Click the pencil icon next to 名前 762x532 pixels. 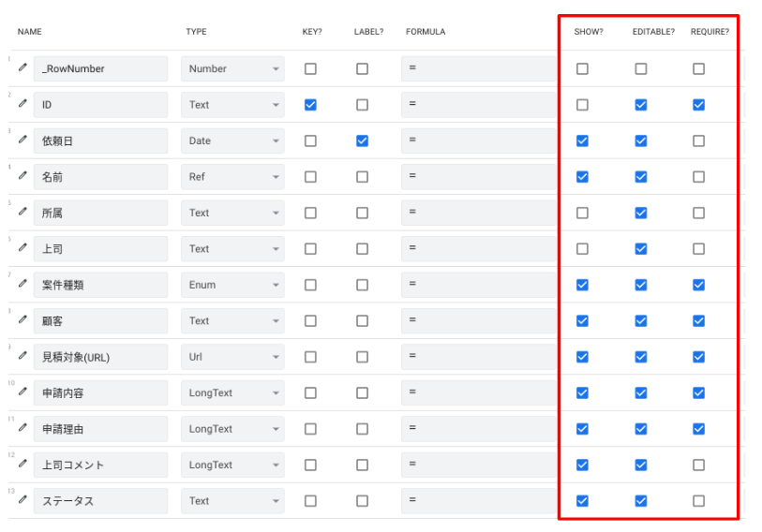(23, 175)
